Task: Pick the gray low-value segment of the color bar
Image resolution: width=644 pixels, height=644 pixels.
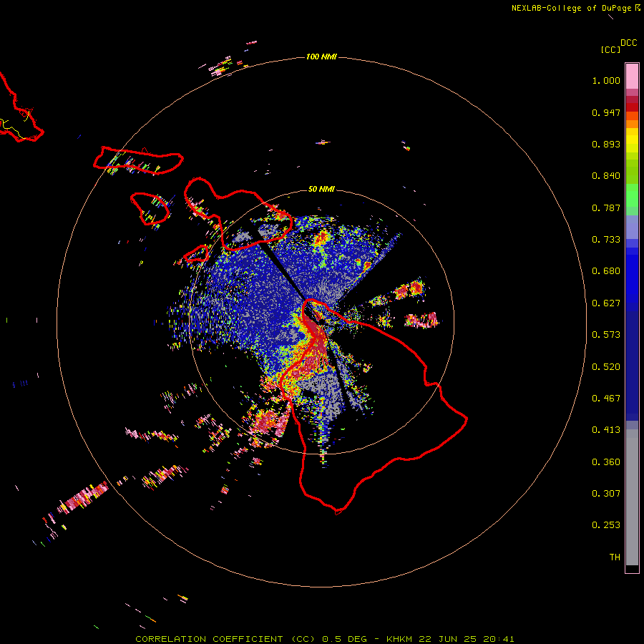Action: (632, 497)
